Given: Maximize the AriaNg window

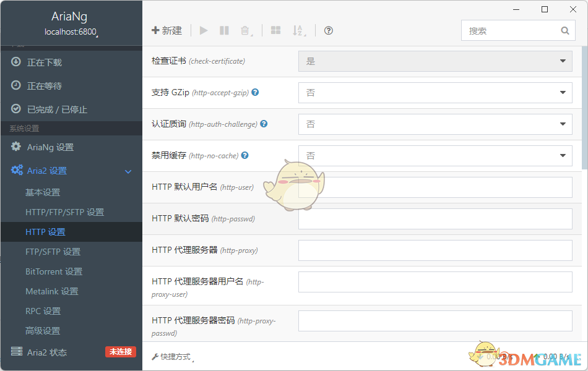Looking at the screenshot, I should tap(545, 9).
